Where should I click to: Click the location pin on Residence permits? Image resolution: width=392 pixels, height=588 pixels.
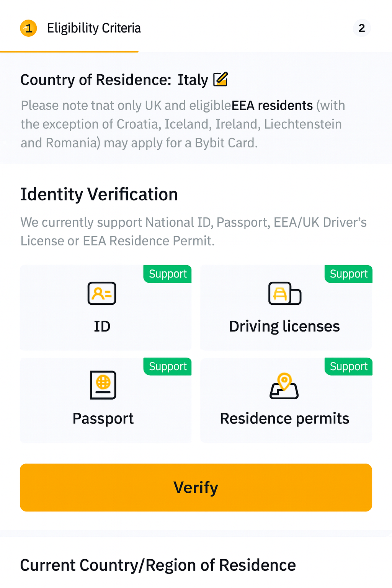point(285,381)
